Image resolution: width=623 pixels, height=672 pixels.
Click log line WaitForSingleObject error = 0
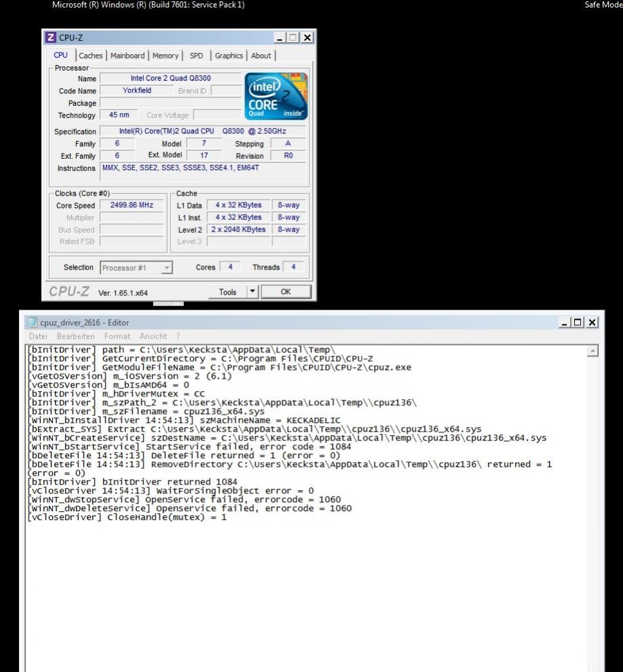(x=170, y=491)
